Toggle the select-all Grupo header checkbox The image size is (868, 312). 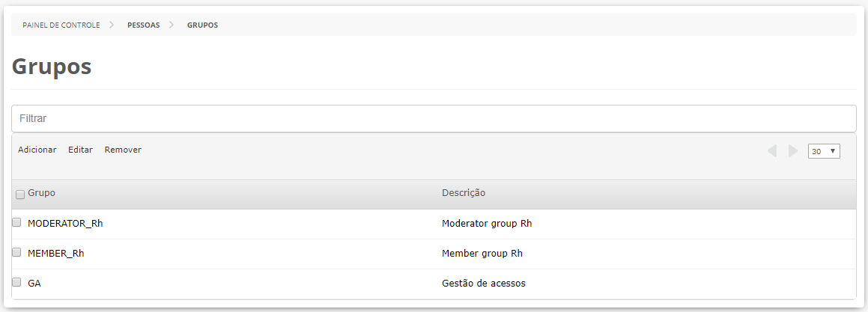pos(20,195)
